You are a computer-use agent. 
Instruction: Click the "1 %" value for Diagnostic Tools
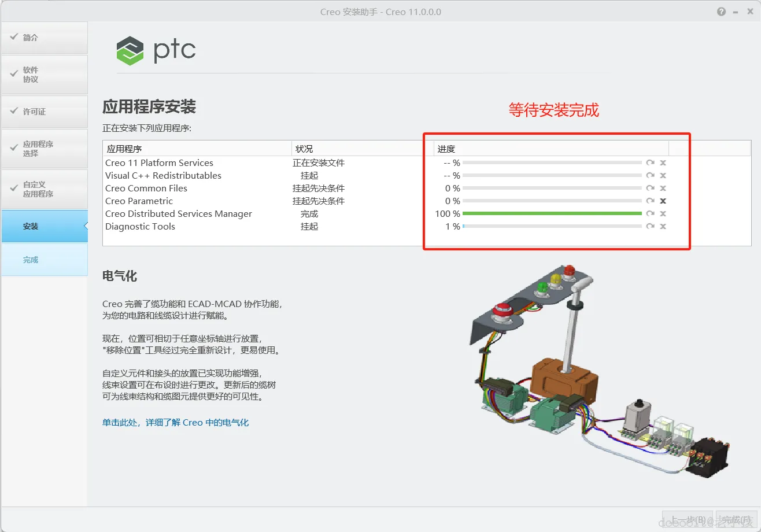coord(453,227)
